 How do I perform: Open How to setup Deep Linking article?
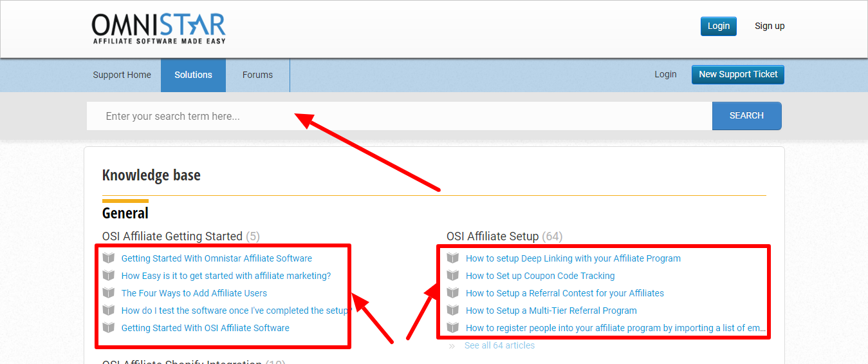point(573,258)
